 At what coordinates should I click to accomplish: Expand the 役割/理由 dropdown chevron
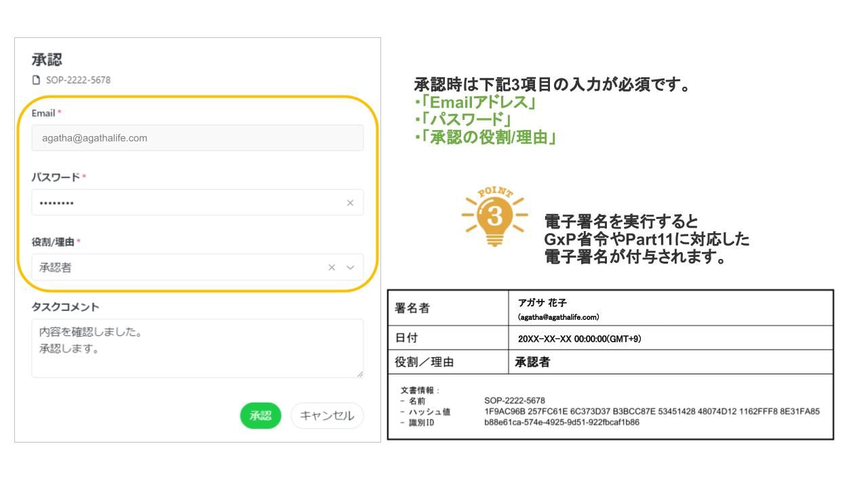coord(351,268)
